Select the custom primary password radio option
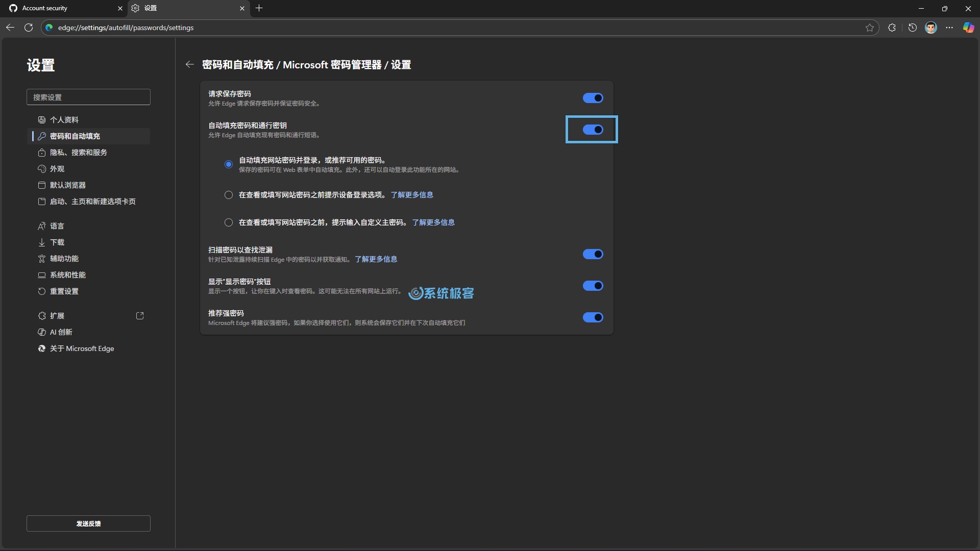Screen dimensions: 980x551 [x=229, y=222]
